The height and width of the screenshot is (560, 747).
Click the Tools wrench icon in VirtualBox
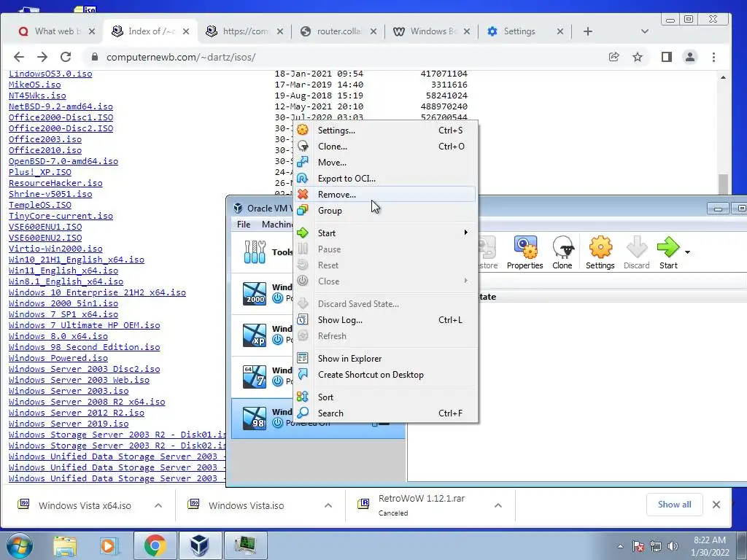pyautogui.click(x=255, y=252)
